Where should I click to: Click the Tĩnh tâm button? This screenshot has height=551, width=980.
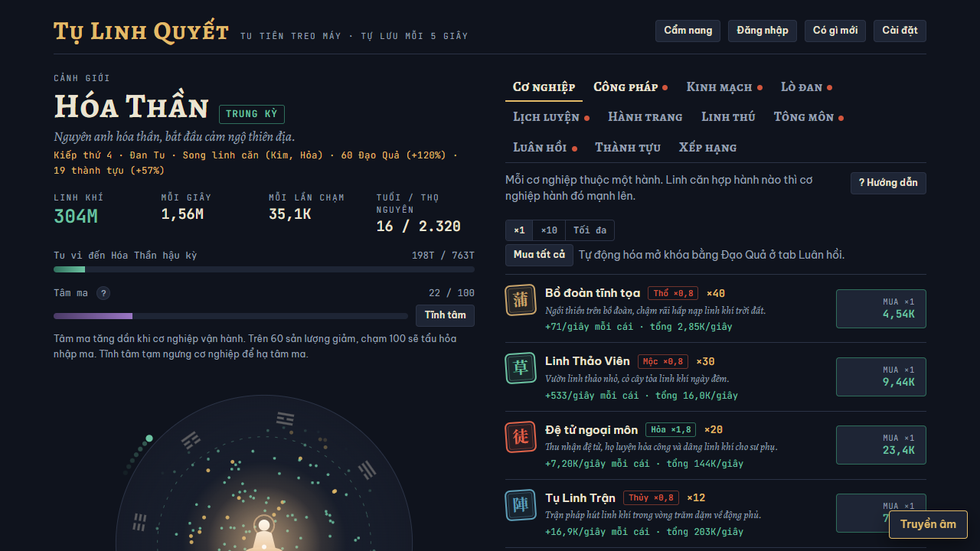pos(445,315)
